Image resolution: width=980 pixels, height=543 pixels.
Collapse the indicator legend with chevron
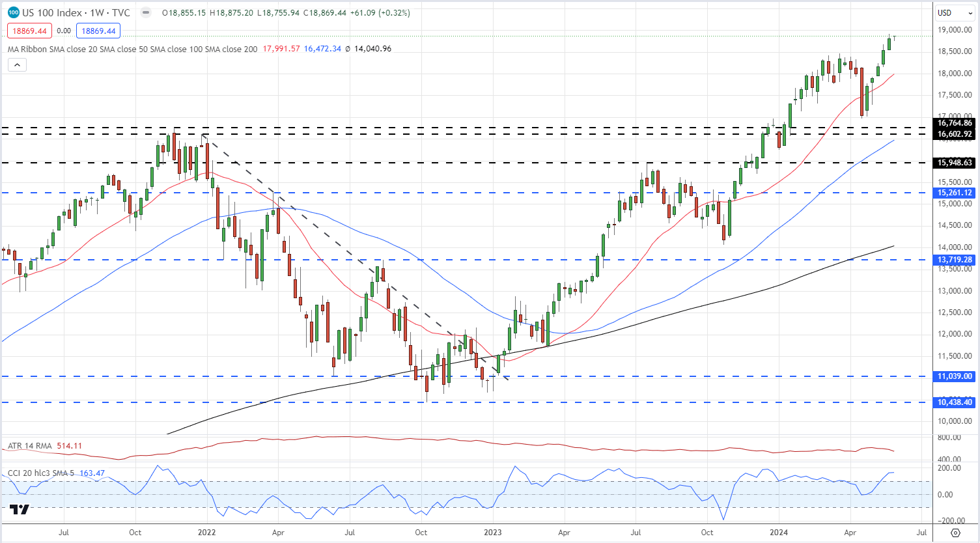17,64
